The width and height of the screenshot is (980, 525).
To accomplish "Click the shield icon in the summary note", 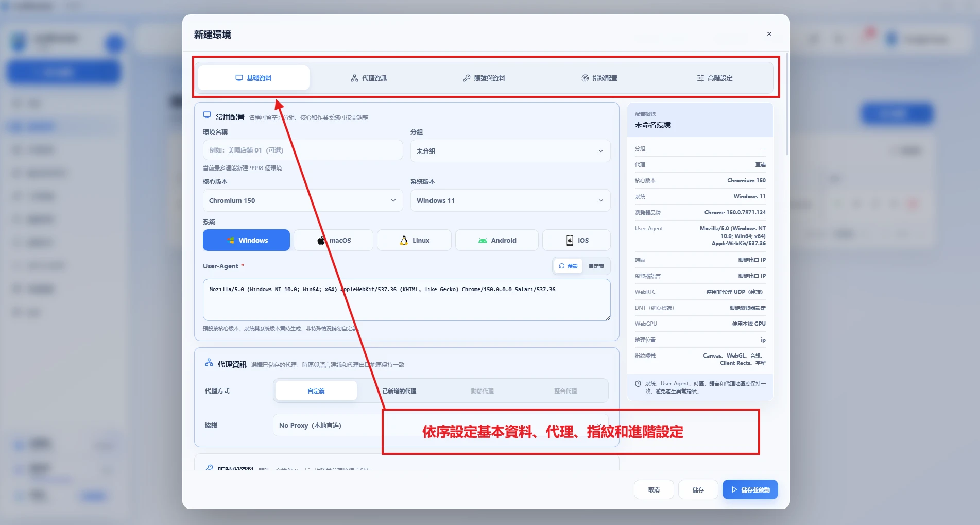I will click(x=638, y=384).
